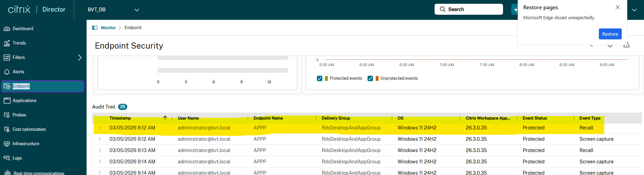Click the Audit Trail count badge 26

point(123,107)
